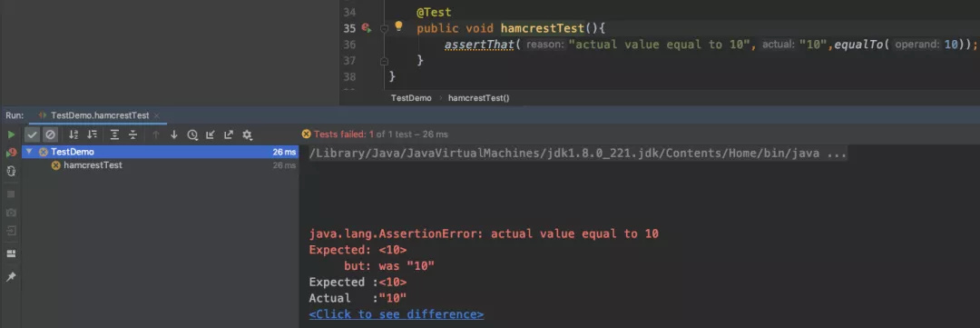Screen dimensions: 980x328
Task: Collapse all nodes in test tree
Action: [132, 134]
